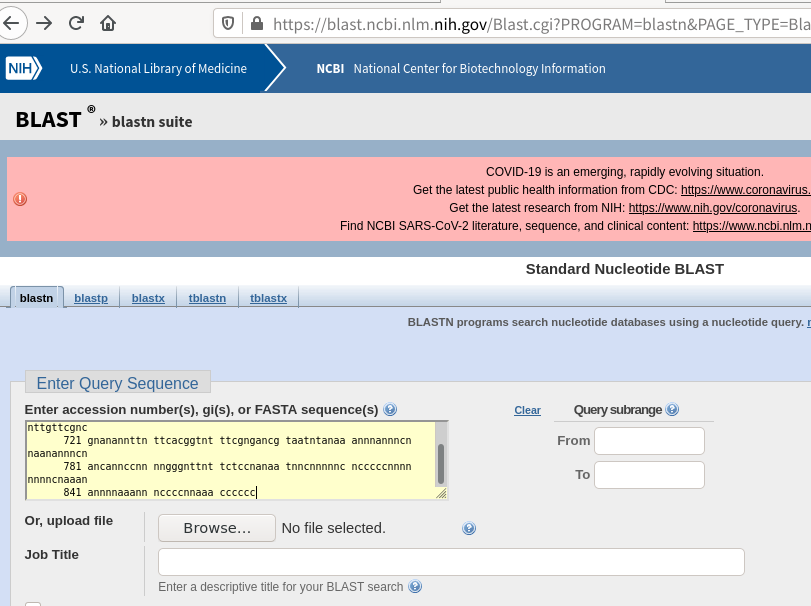Open help icon beside upload file
The height and width of the screenshot is (606, 811).
coord(469,528)
